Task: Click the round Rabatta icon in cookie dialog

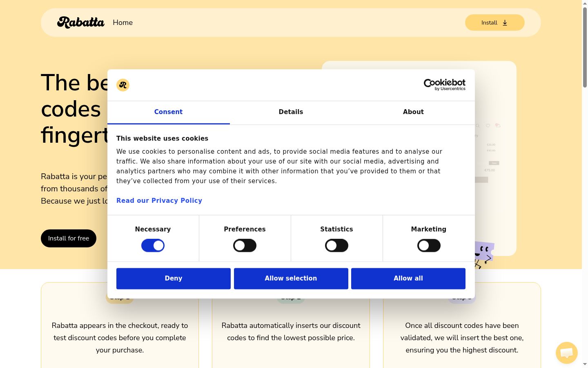Action: click(x=123, y=85)
